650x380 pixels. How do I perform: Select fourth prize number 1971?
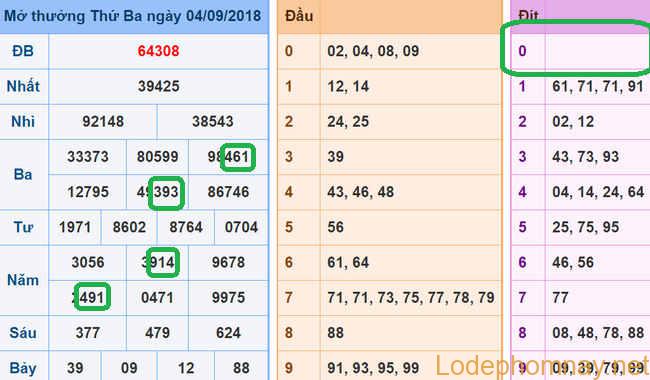click(x=75, y=227)
